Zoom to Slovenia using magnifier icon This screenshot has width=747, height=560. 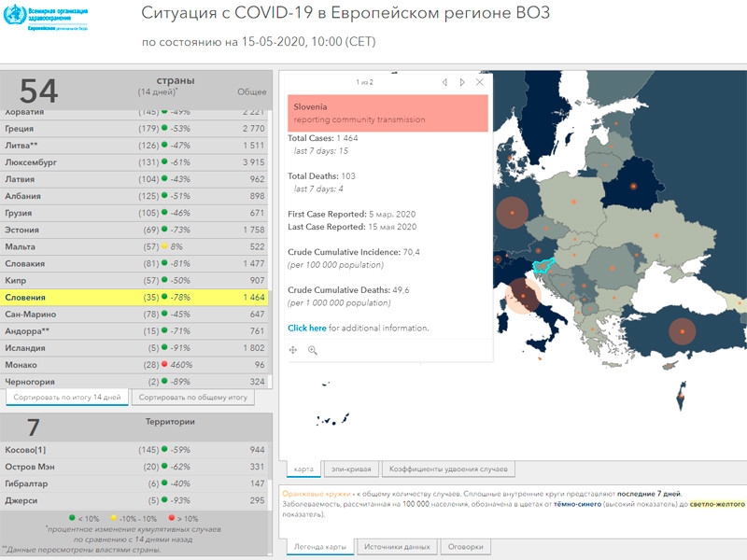[313, 350]
